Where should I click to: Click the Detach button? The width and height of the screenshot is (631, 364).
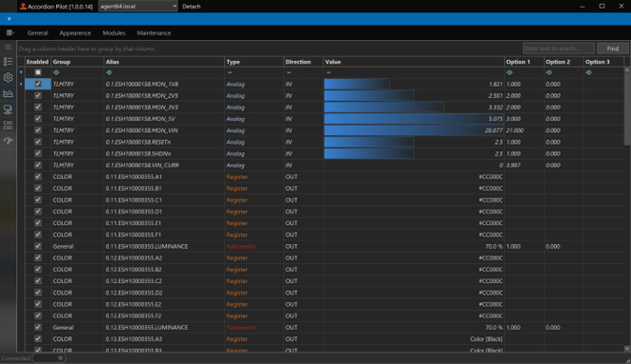192,7
